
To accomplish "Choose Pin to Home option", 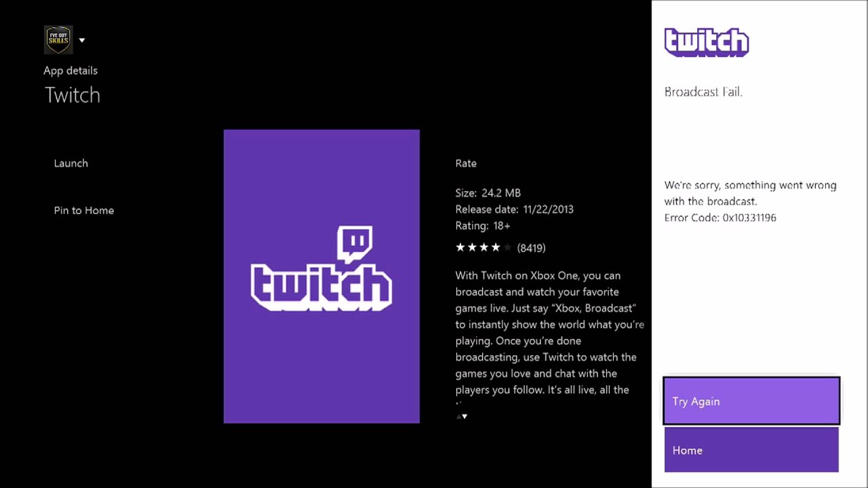I will pos(84,211).
